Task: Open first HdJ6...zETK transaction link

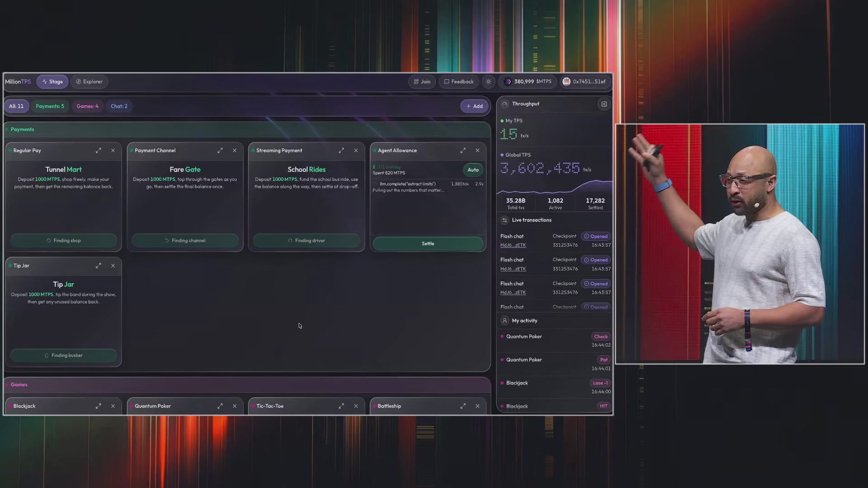Action: 513,245
